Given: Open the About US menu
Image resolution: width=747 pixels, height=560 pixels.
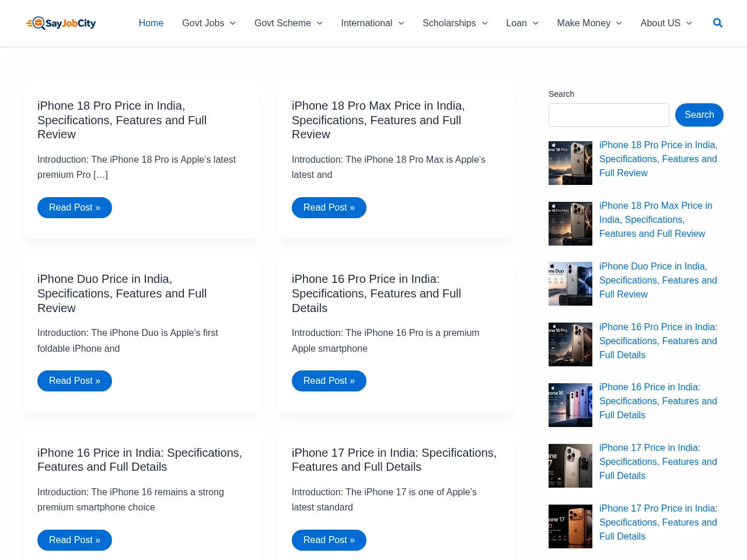Looking at the screenshot, I should (x=666, y=23).
